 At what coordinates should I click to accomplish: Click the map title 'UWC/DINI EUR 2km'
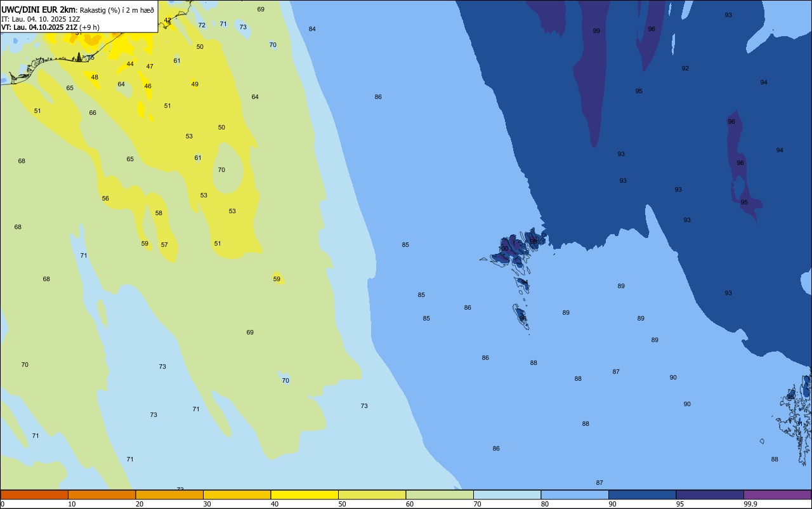pos(39,10)
